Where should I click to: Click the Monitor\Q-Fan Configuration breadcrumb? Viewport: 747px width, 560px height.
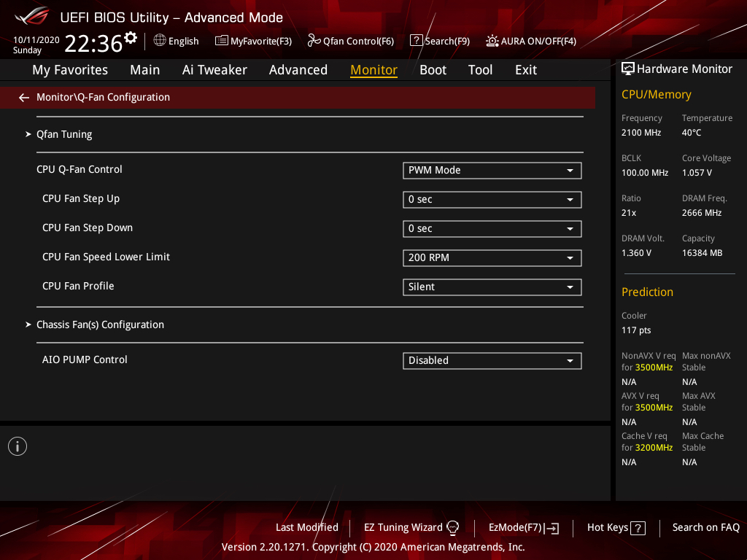[103, 97]
